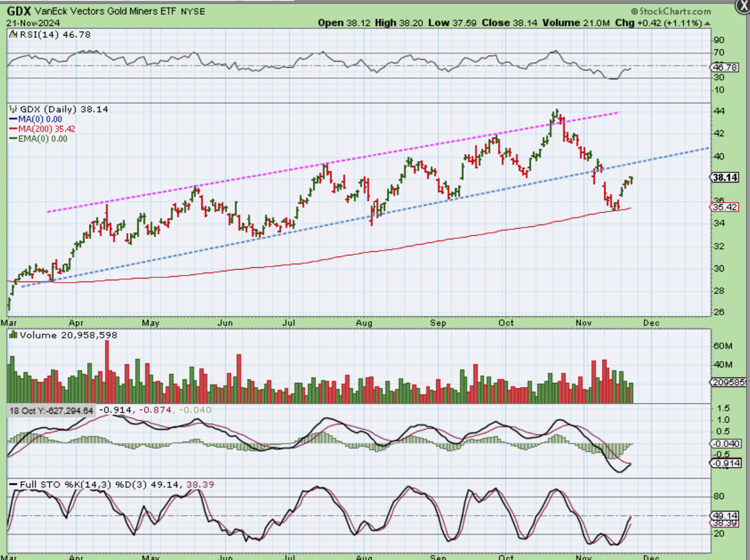Close the chart with the X button

pyautogui.click(x=743, y=7)
